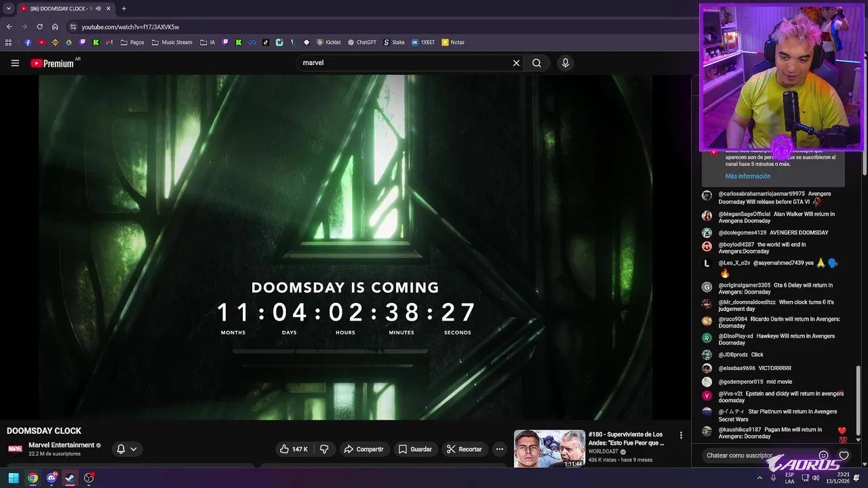The height and width of the screenshot is (488, 868).
Task: Open Meta bookmark icon
Action: click(x=252, y=42)
